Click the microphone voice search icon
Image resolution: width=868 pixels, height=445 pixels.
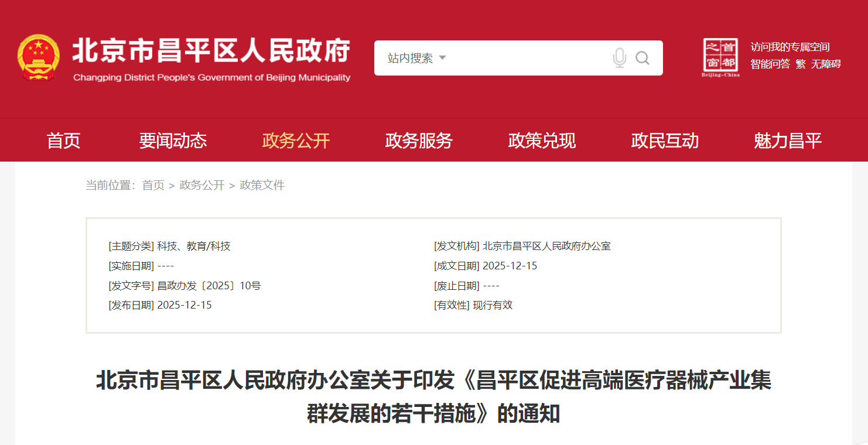[619, 58]
